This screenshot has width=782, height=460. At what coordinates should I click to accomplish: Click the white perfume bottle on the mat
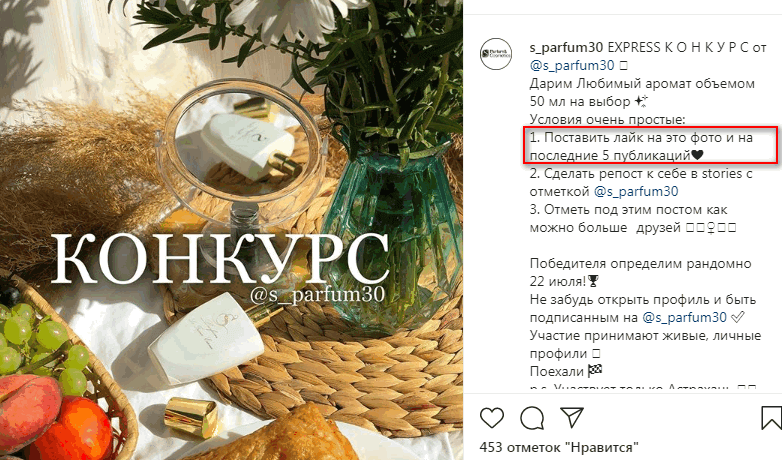pos(207,339)
